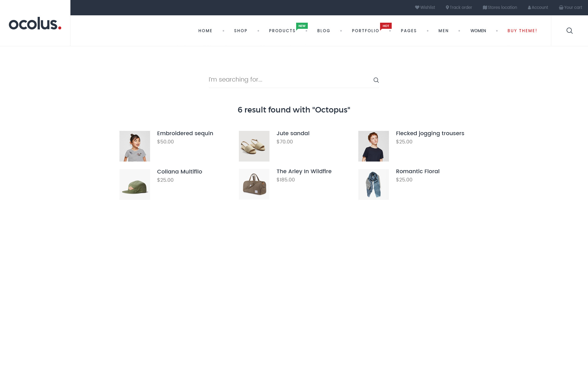Click the header search magnifier icon
The width and height of the screenshot is (588, 377).
pyautogui.click(x=569, y=31)
